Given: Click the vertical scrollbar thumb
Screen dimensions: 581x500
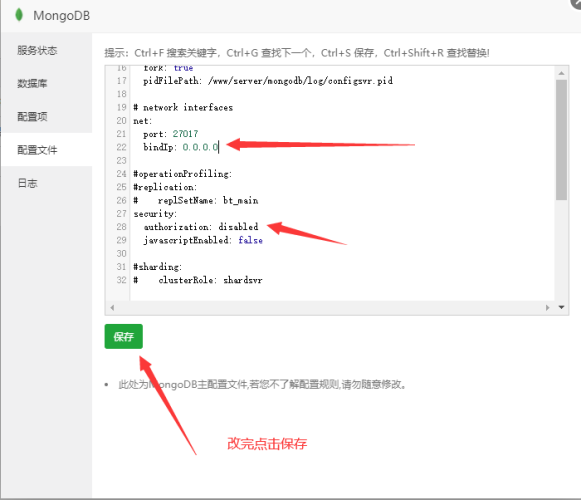Looking at the screenshot, I should coord(561,140).
